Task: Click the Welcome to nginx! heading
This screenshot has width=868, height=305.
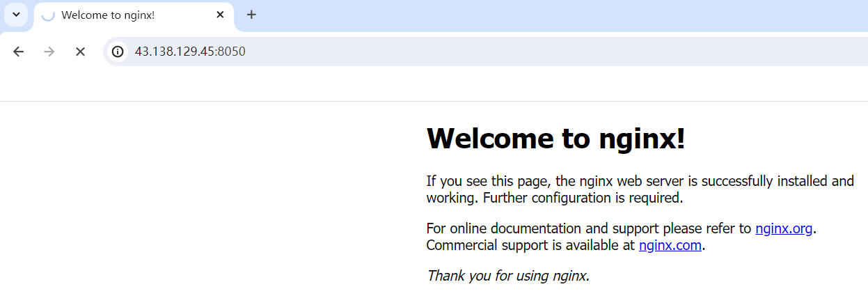Action: [x=555, y=139]
